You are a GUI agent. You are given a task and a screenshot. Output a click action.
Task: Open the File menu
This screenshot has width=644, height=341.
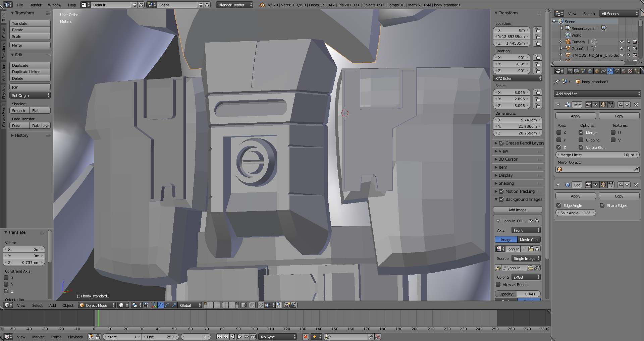(x=20, y=5)
